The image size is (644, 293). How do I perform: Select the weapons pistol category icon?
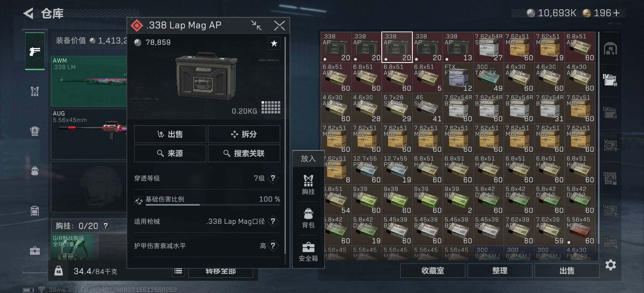pos(35,51)
